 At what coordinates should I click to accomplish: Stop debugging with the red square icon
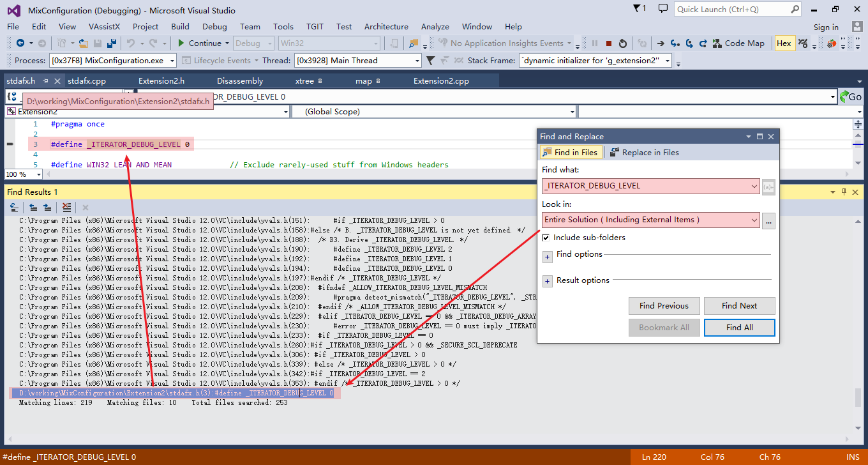click(x=609, y=43)
